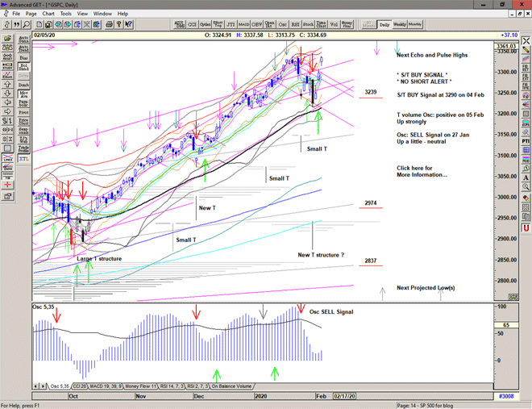Screen dimensions: 532x409
Task: Click the indicator tab scroll left arrow
Action: (x=35, y=386)
